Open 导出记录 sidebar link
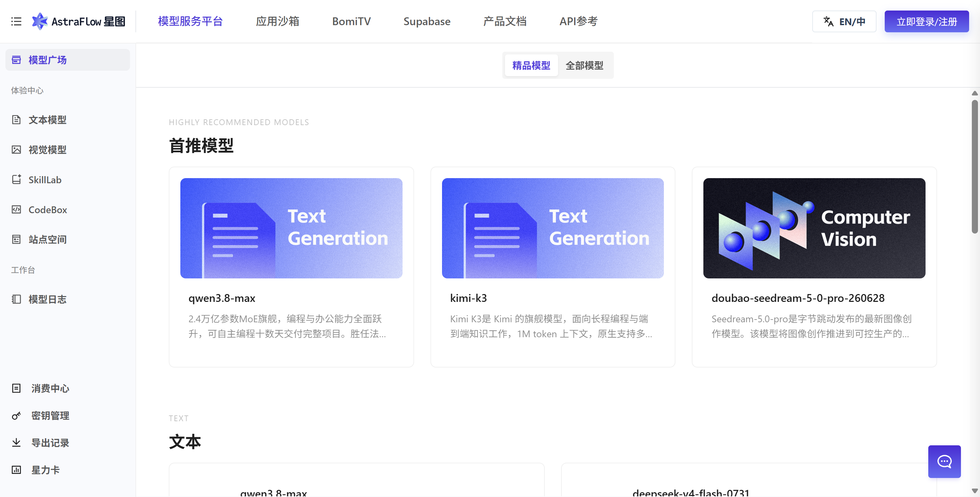 click(50, 442)
